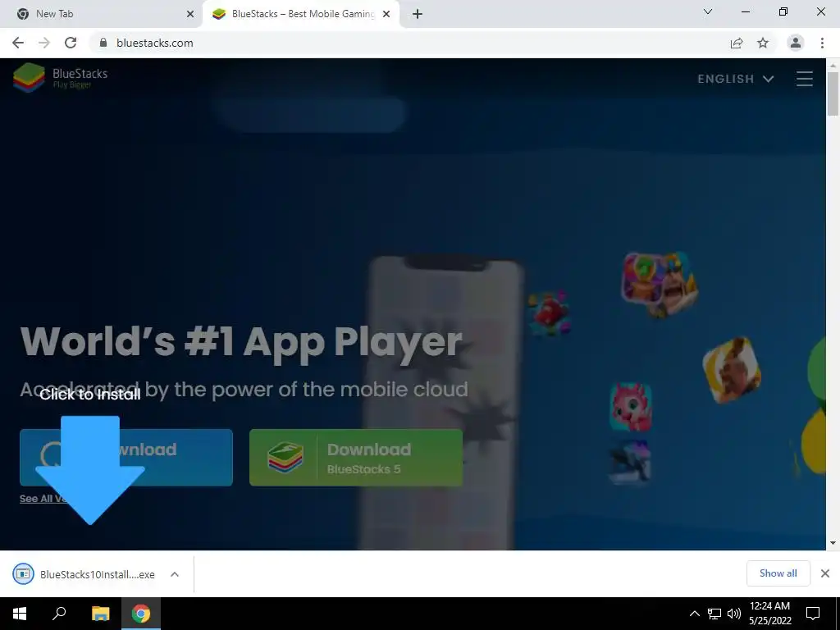Open notification center icon
Image resolution: width=840 pixels, height=630 pixels.
[x=813, y=614]
